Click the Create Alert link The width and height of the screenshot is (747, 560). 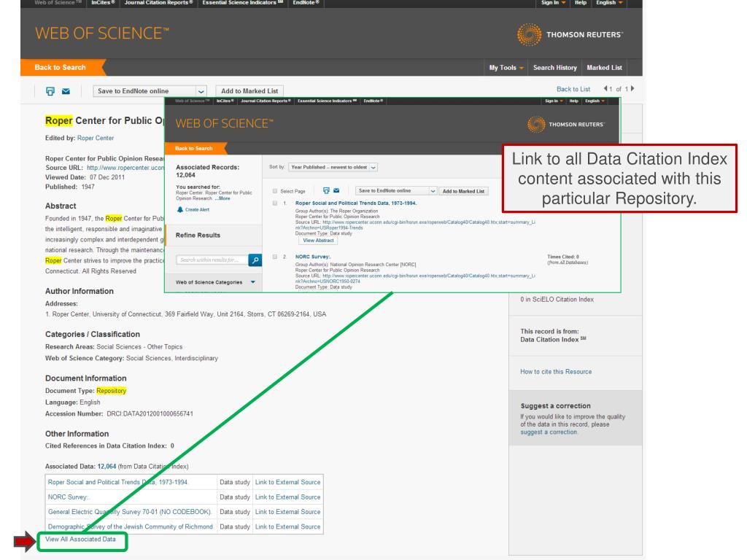pos(197,209)
